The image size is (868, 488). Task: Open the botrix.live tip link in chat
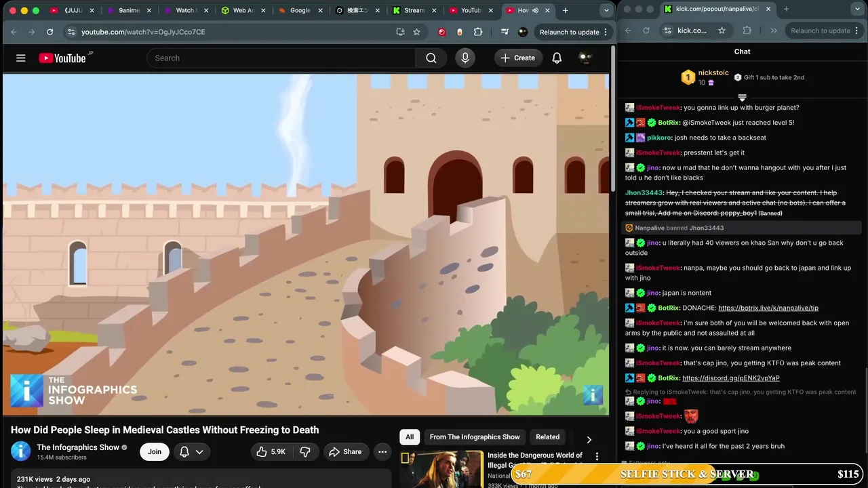coord(768,308)
